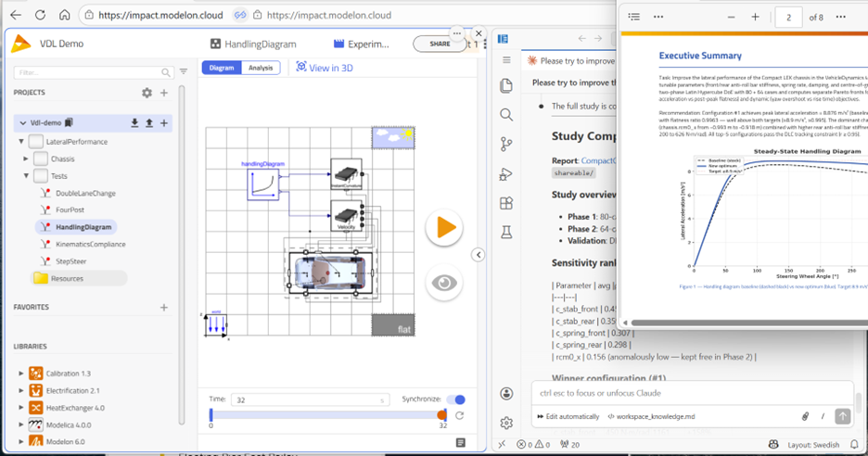Run simulation with the orange play button
Viewport: 868px width, 456px height.
(444, 227)
